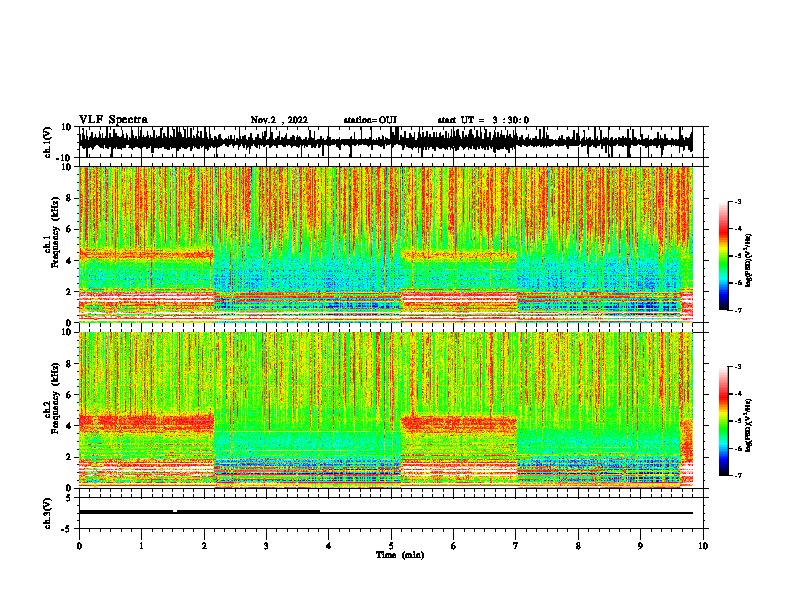Click the "start UT = 3 :30: 0" text
792x612 pixels.
(483, 120)
